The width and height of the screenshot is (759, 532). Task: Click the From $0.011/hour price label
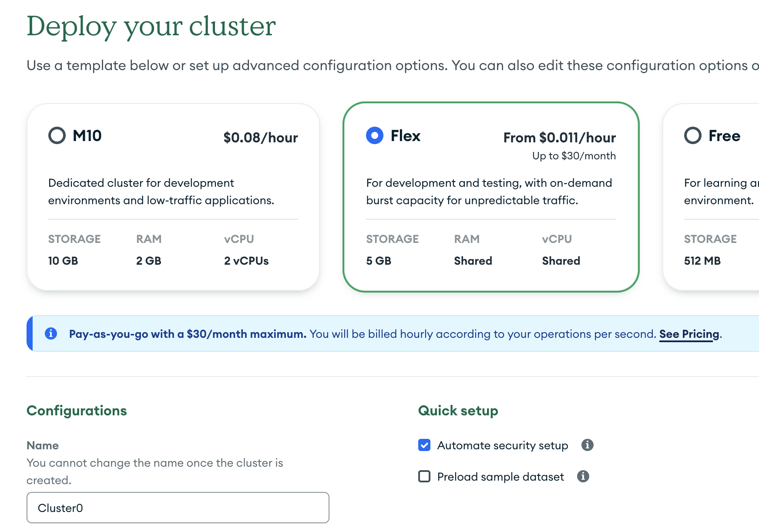point(559,138)
